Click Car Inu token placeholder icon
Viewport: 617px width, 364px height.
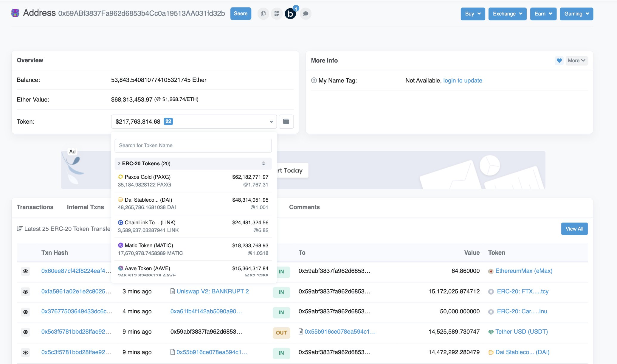[x=491, y=312]
